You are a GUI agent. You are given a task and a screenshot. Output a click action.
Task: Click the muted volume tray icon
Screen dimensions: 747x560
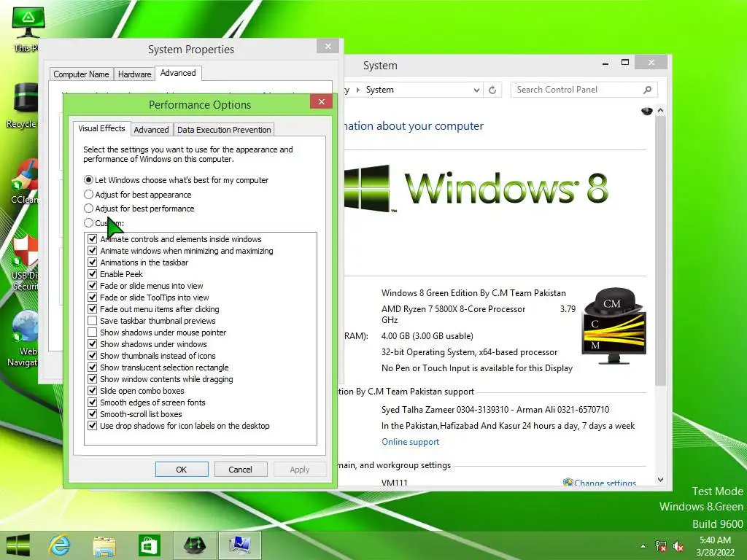[x=678, y=546]
